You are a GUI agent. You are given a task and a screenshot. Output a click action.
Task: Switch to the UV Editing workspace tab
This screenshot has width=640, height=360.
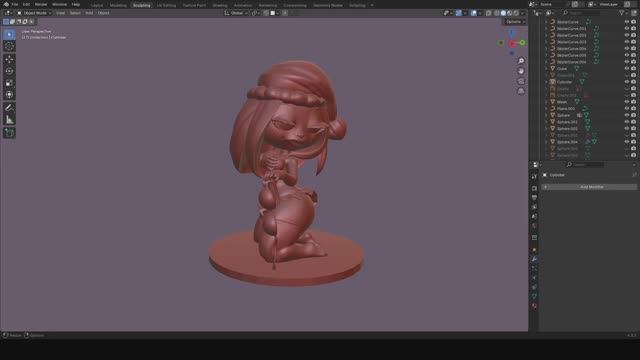coord(167,5)
